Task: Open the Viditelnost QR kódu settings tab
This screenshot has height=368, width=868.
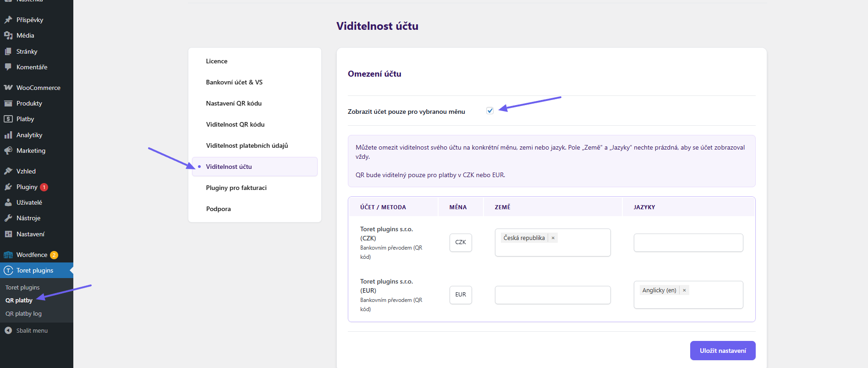Action: (x=235, y=124)
